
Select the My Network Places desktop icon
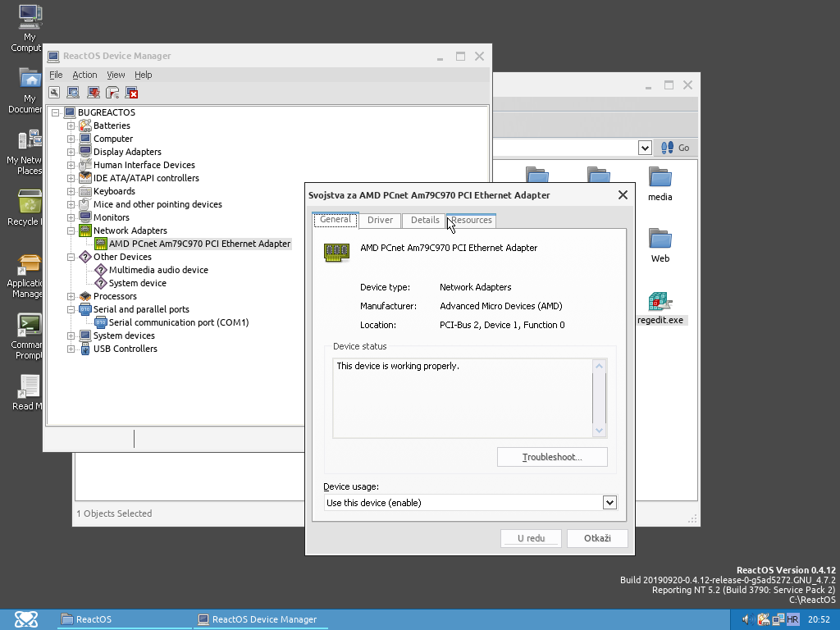pyautogui.click(x=30, y=152)
